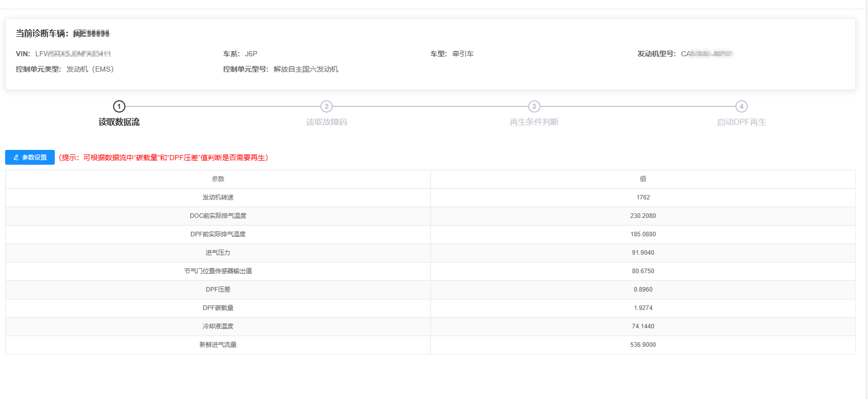Click the 节气门位置传感器输出值 cell
Viewport: 868px width, 399px height.
(x=218, y=271)
